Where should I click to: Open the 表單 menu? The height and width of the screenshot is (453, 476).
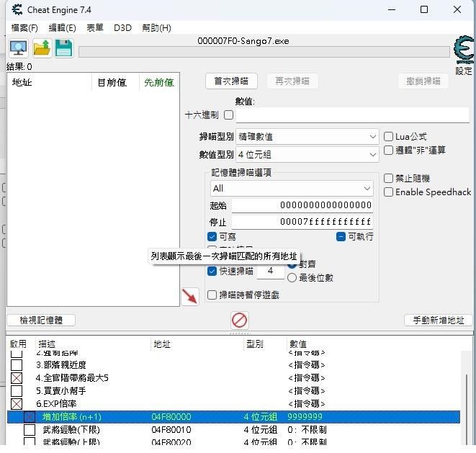pos(95,28)
